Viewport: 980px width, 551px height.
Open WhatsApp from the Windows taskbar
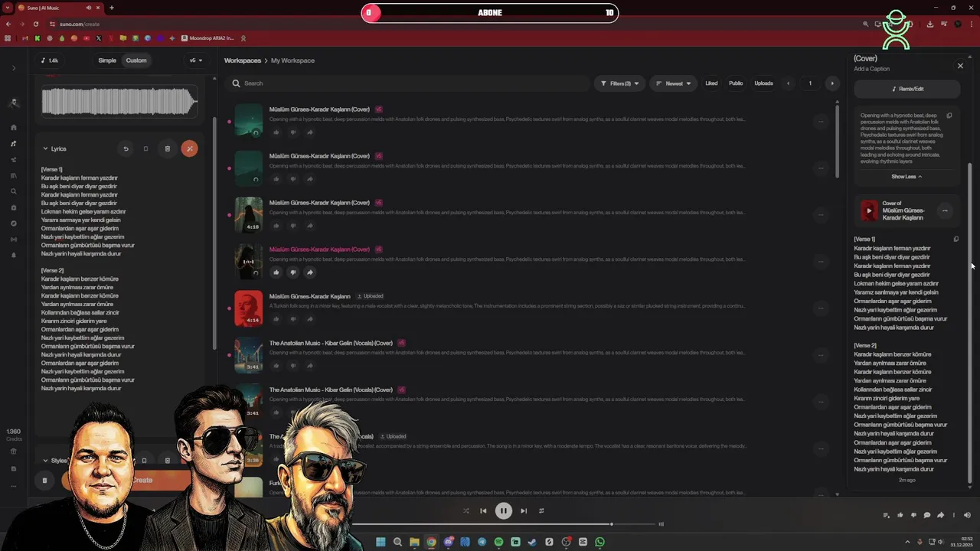coord(599,542)
